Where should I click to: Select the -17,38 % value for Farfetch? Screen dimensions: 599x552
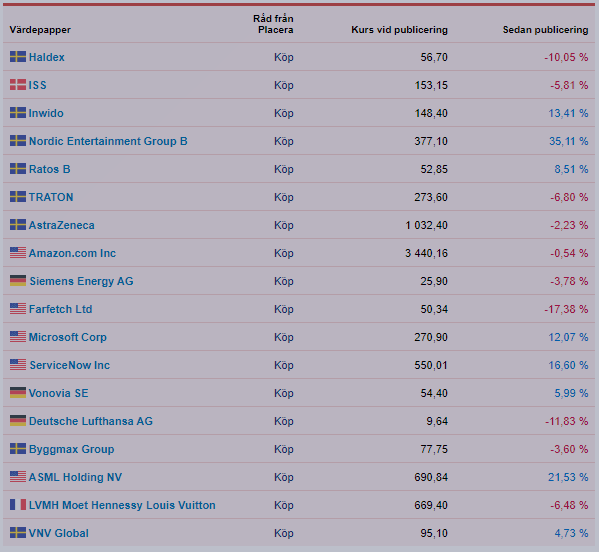point(566,309)
